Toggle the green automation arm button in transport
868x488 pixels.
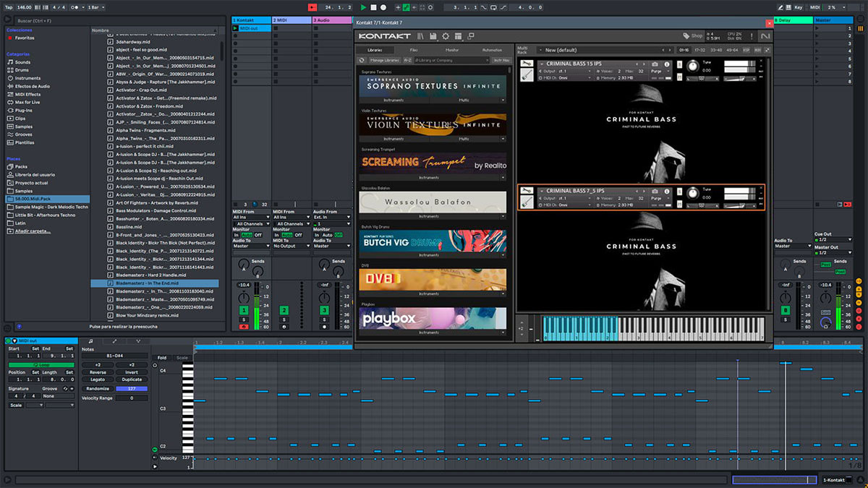(x=407, y=7)
